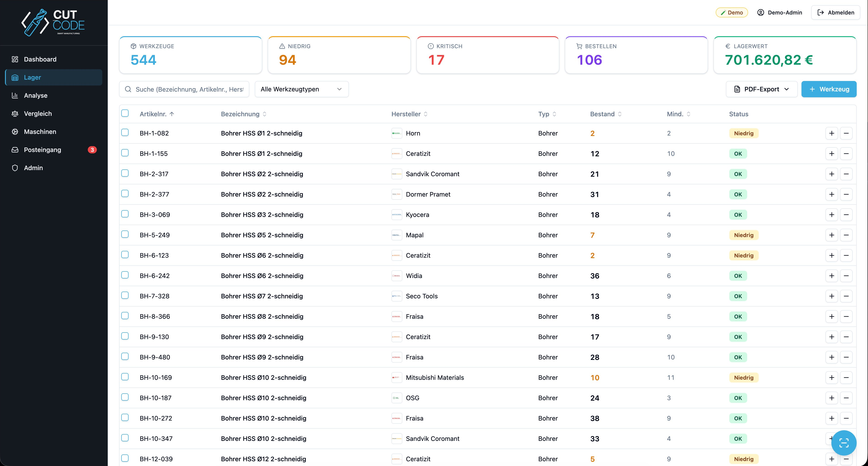Image resolution: width=868 pixels, height=466 pixels.
Task: Select checkbox for row BH-6-242
Action: 125,275
